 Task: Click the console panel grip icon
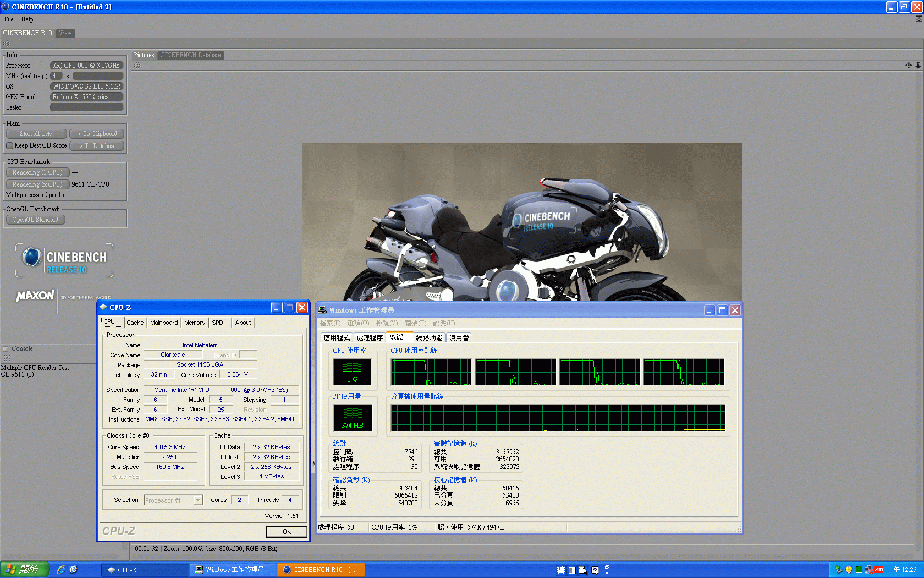(7, 358)
